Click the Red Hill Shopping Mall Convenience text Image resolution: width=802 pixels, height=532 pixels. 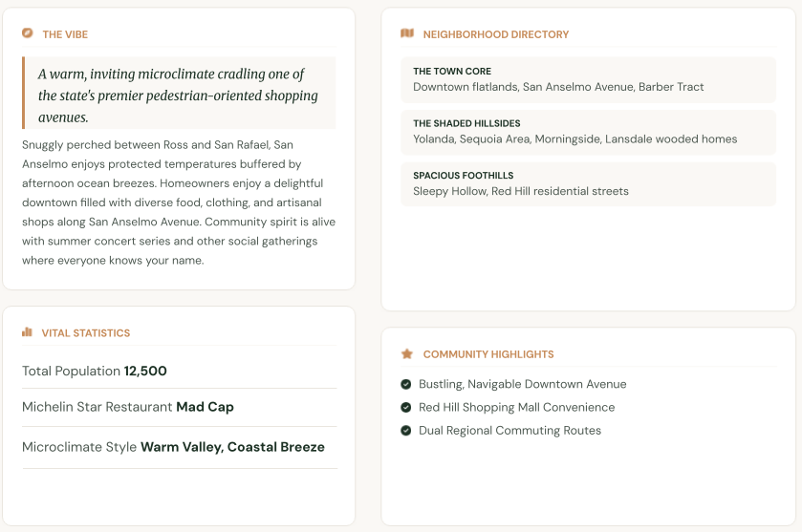pos(516,407)
